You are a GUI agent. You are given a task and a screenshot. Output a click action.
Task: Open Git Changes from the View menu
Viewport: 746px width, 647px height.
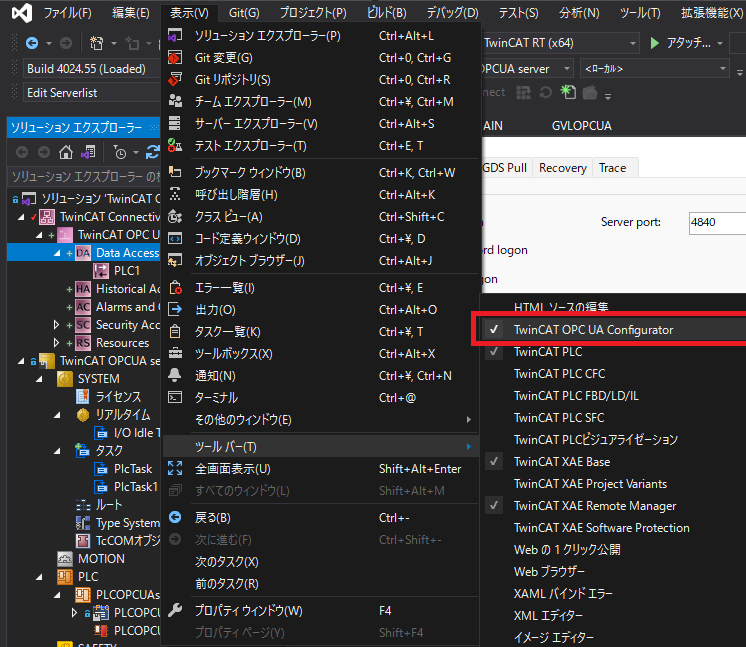click(320, 58)
